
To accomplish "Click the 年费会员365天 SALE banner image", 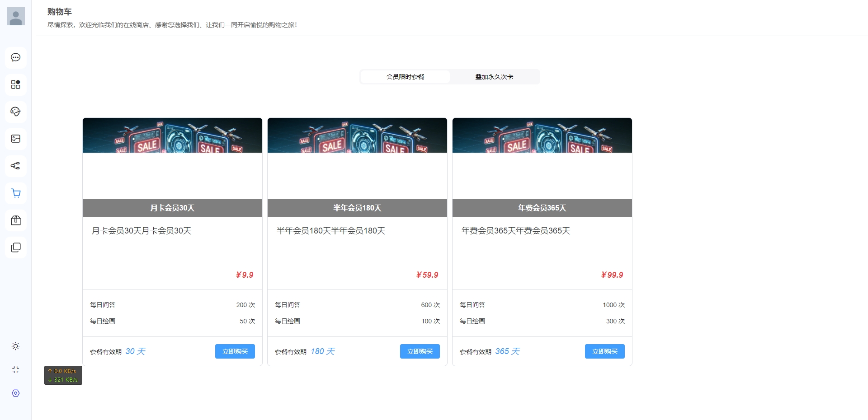I will pyautogui.click(x=542, y=135).
